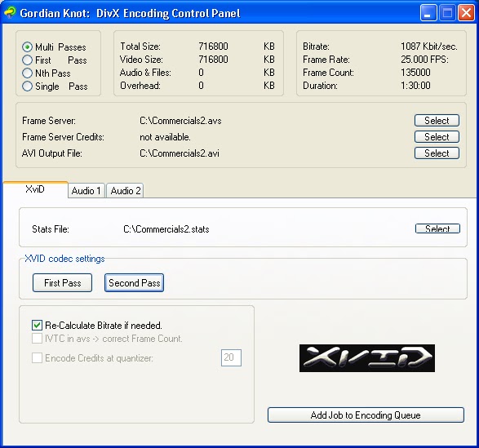Open the Audio 1 tab
The width and height of the screenshot is (479, 448).
pyautogui.click(x=86, y=191)
